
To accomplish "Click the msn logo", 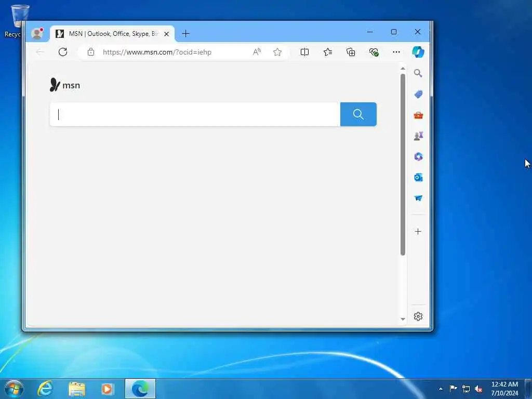I will [65, 85].
